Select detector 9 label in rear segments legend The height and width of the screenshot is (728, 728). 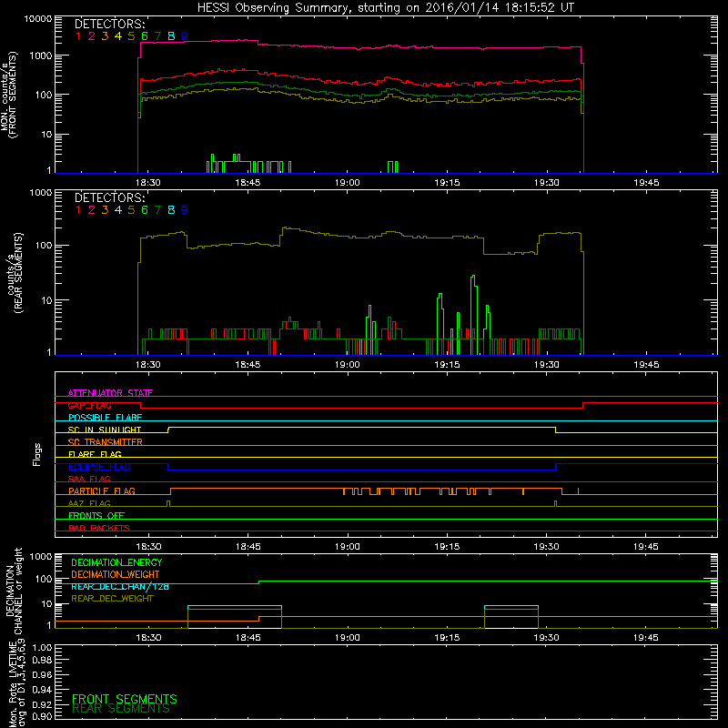pos(185,210)
